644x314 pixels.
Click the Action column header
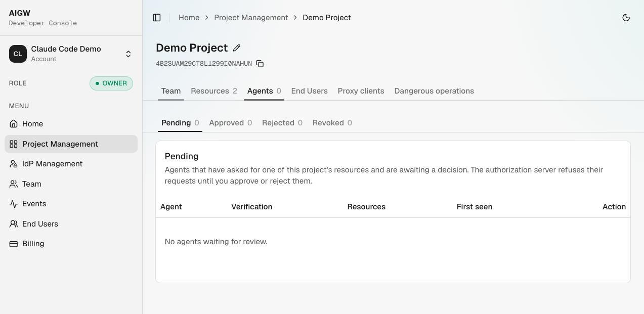pyautogui.click(x=614, y=207)
